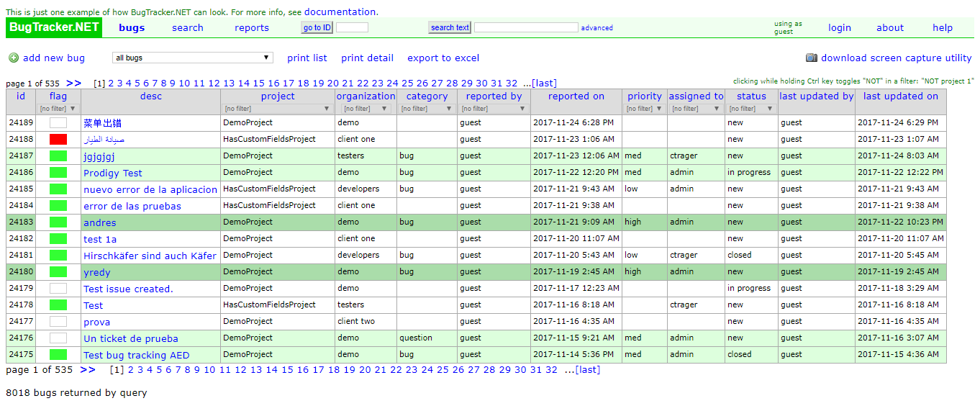The image size is (980, 406).
Task: Open the 'all bugs' query dropdown
Action: coord(193,58)
